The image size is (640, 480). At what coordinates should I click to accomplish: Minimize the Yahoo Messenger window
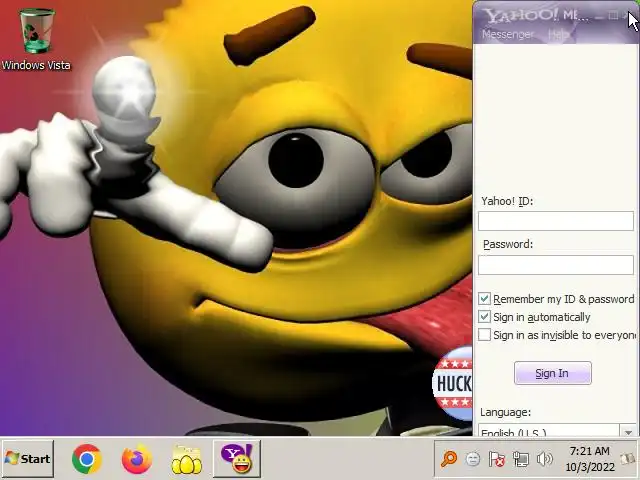599,16
